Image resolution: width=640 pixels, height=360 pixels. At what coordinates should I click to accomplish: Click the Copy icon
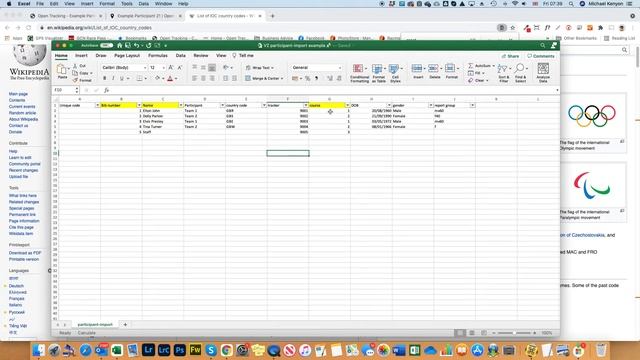pyautogui.click(x=75, y=73)
